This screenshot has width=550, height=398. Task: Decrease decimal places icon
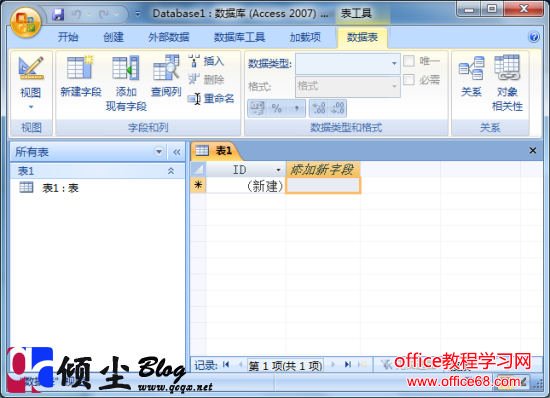337,108
